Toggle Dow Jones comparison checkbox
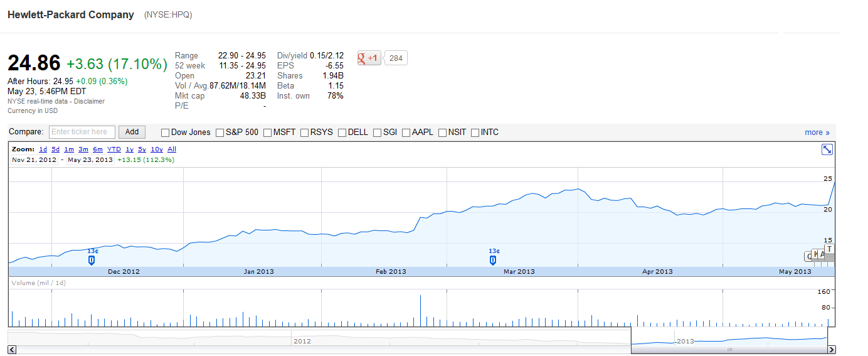 coord(165,132)
